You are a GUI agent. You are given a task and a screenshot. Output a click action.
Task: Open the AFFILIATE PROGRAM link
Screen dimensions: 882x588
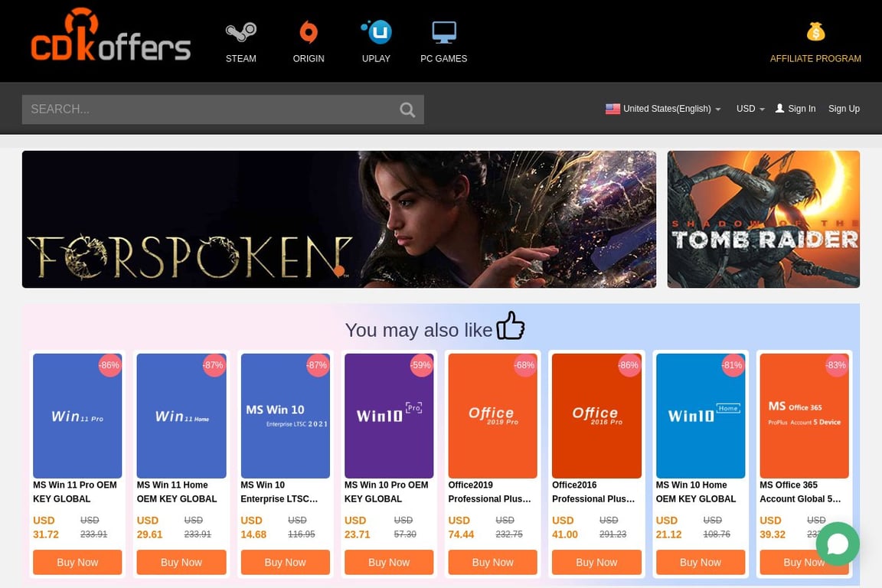pos(815,58)
